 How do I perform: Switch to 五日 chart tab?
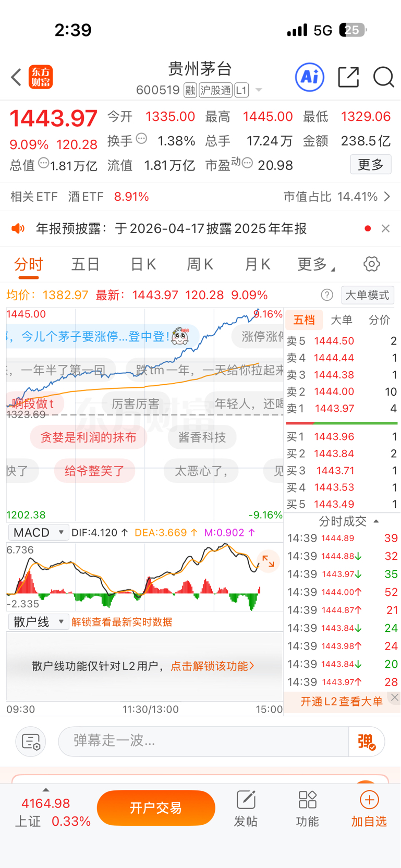click(86, 264)
